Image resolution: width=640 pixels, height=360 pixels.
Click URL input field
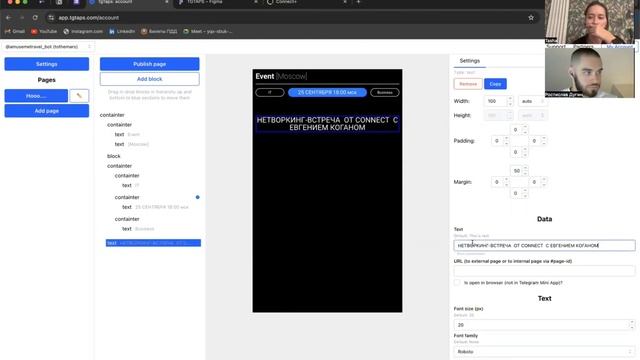pyautogui.click(x=544, y=271)
